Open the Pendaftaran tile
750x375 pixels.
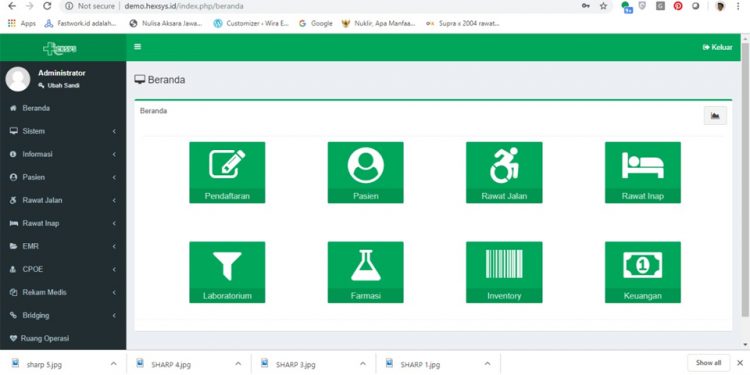[227, 172]
